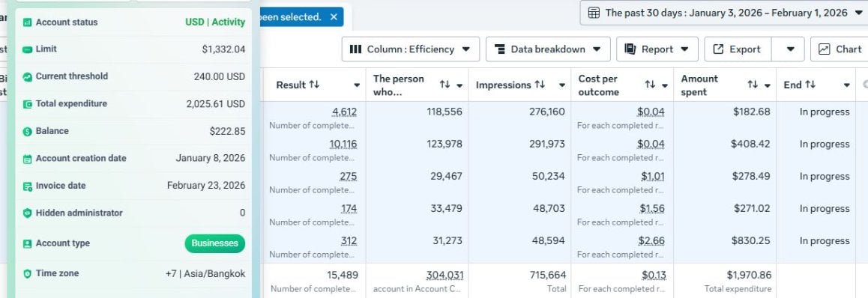
Task: Click the Invoice date icon
Action: coord(27,186)
